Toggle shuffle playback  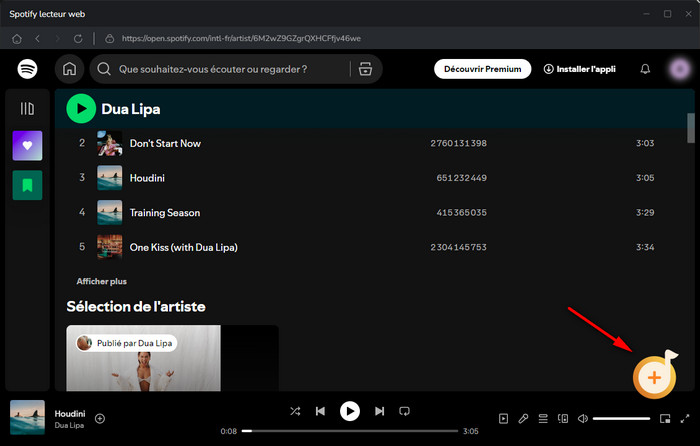coord(295,411)
